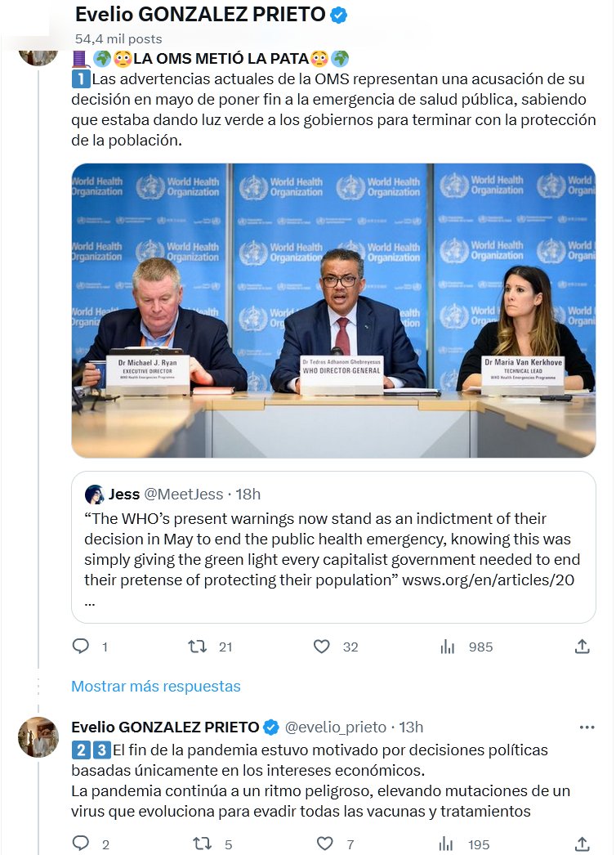Share the WHO press conference post
The width and height of the screenshot is (616, 855).
[582, 647]
